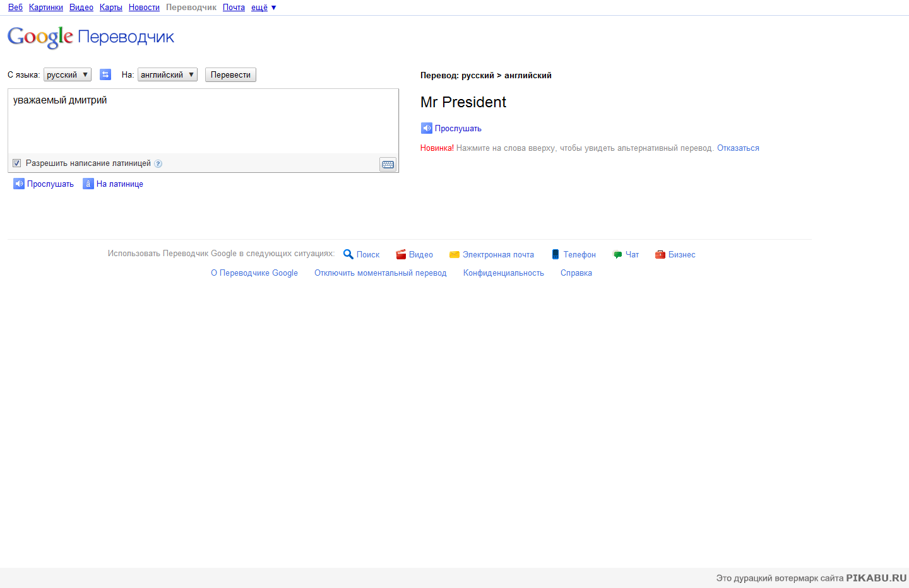Click the "Электронная почта" footer link
This screenshot has height=588, width=909.
(498, 255)
